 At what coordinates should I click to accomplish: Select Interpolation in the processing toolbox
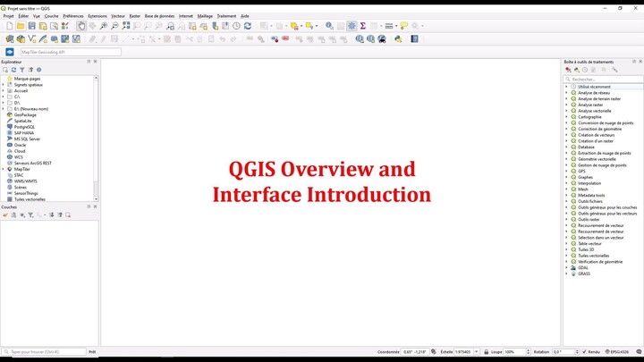click(x=589, y=183)
